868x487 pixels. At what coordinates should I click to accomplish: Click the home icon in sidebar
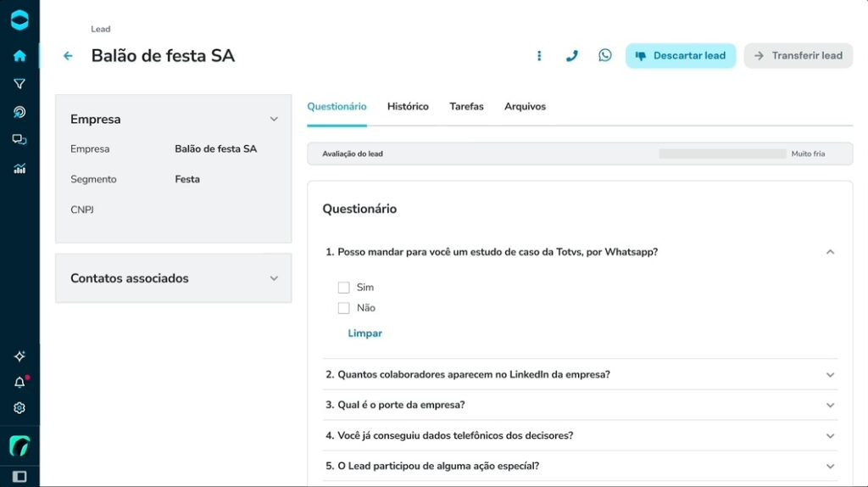19,56
